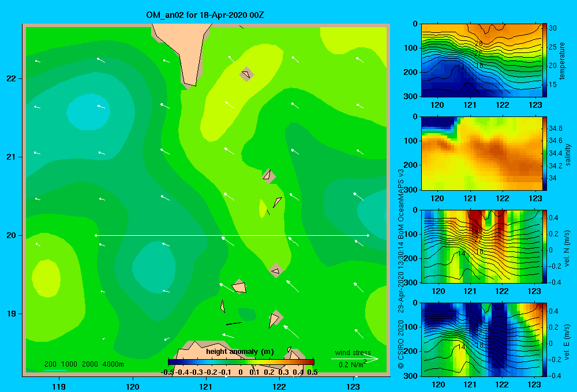The width and height of the screenshot is (577, 392).
Task: Click the vel. N color scale bar
Action: (545, 246)
